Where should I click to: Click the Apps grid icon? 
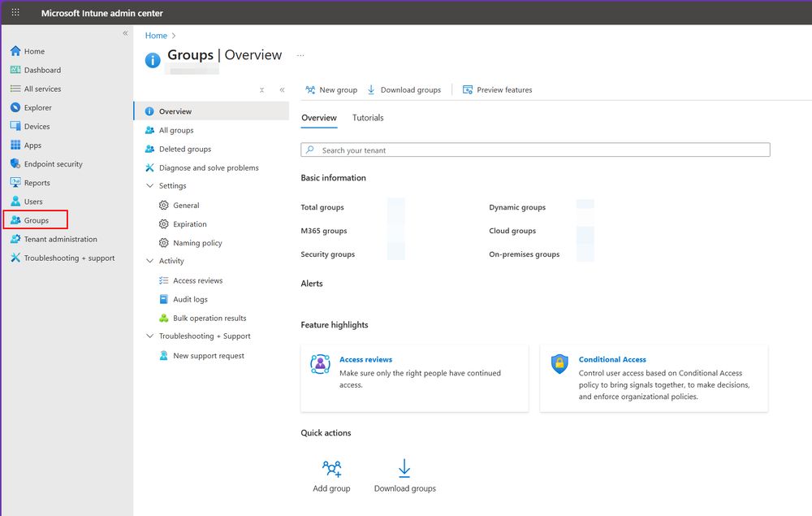[15, 145]
